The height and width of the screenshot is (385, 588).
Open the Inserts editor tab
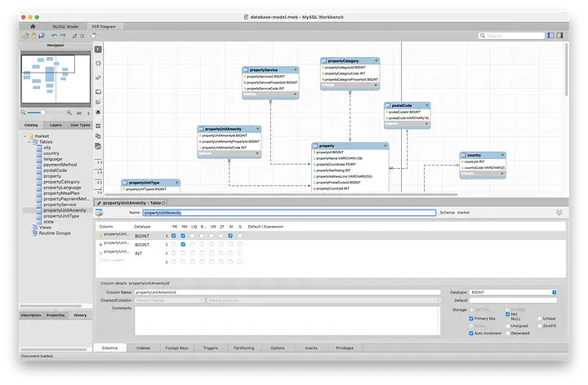(311, 348)
